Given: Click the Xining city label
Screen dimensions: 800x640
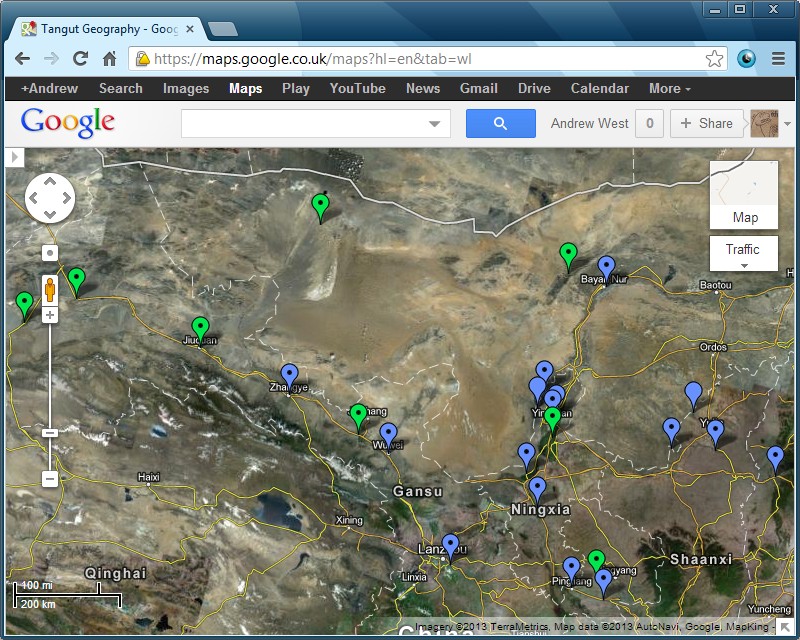Looking at the screenshot, I should pos(349,520).
